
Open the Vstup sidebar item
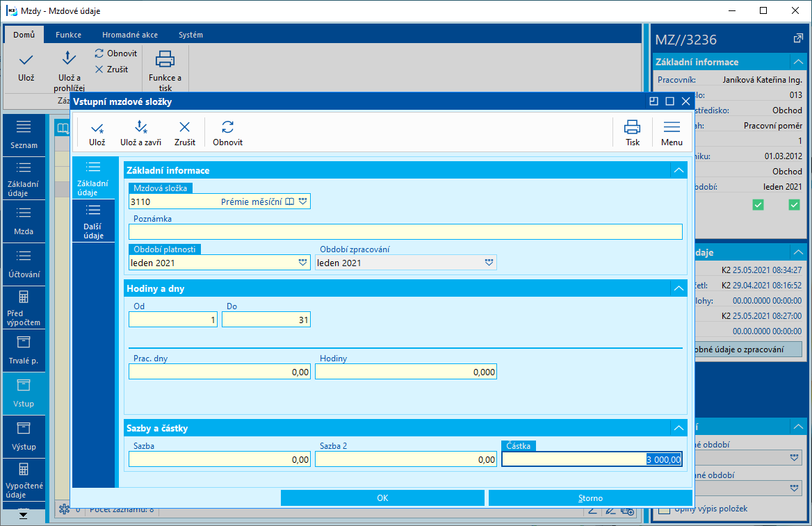point(24,393)
